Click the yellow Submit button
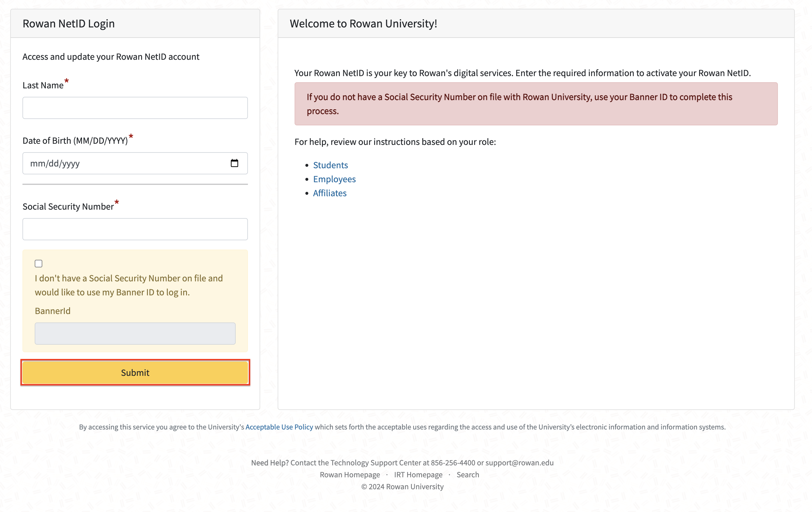The height and width of the screenshot is (512, 812). click(x=135, y=372)
